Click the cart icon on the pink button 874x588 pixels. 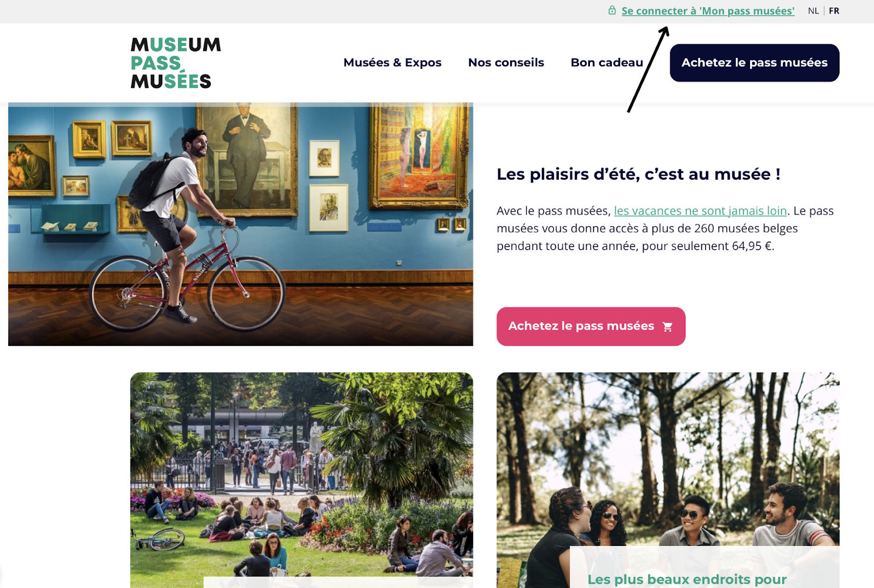pyautogui.click(x=668, y=326)
